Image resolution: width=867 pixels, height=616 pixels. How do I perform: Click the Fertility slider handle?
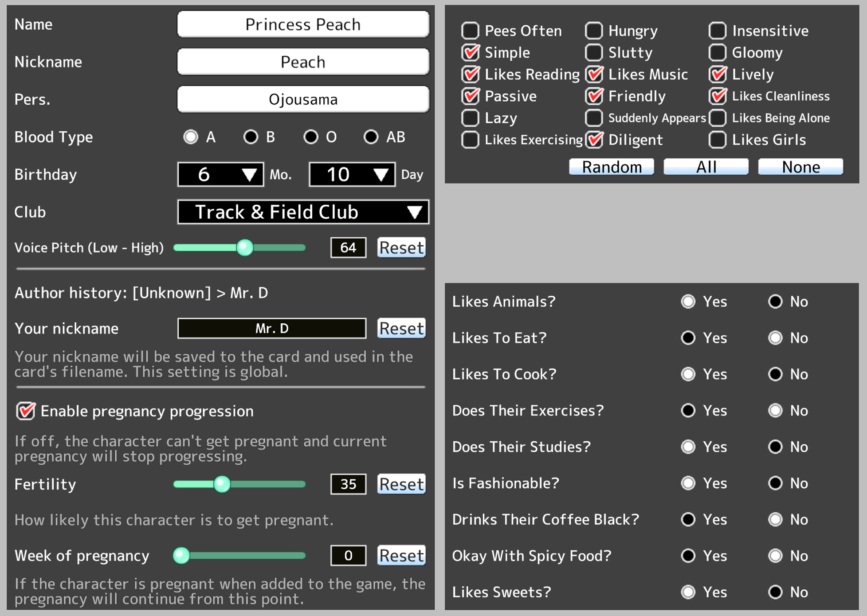tap(222, 484)
